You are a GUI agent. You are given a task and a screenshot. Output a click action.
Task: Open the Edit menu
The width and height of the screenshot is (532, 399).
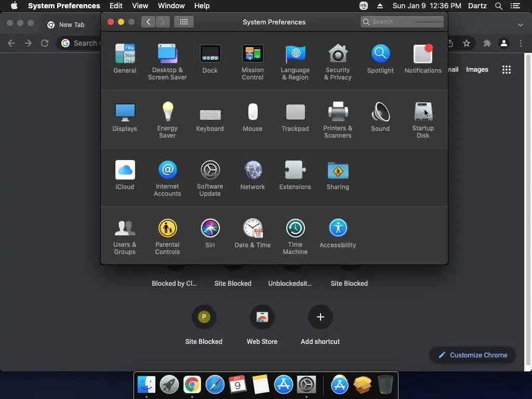[116, 6]
